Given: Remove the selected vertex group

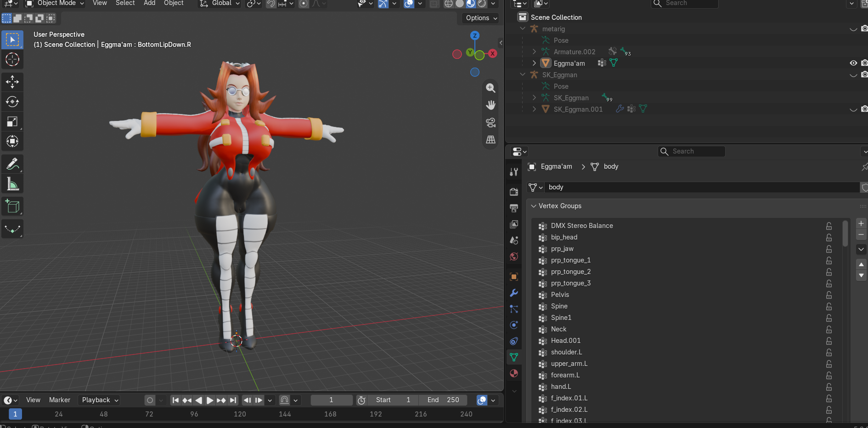Looking at the screenshot, I should [x=861, y=235].
